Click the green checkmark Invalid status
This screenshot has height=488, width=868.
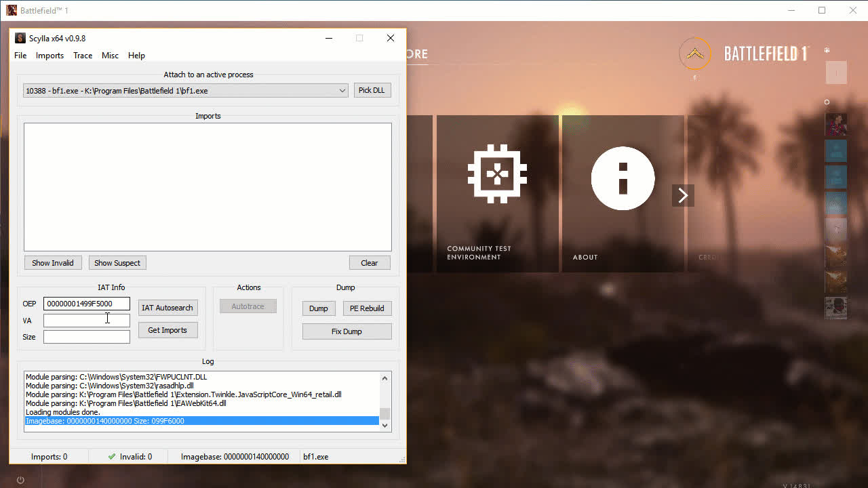pyautogui.click(x=112, y=457)
